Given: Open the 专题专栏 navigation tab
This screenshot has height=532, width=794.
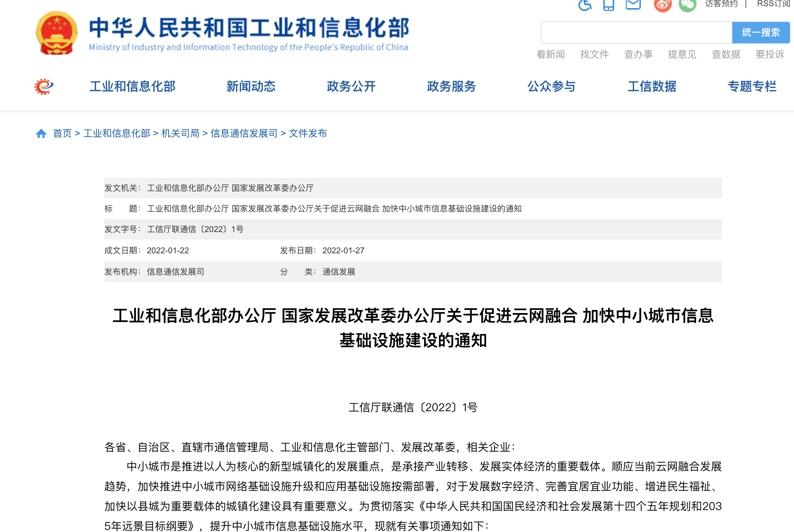Looking at the screenshot, I should [751, 86].
